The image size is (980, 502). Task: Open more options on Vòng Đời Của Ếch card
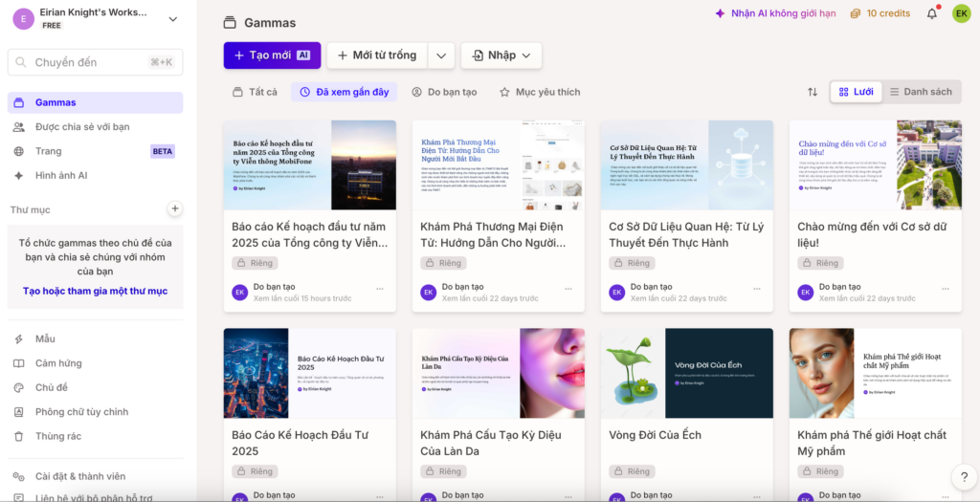click(x=757, y=495)
